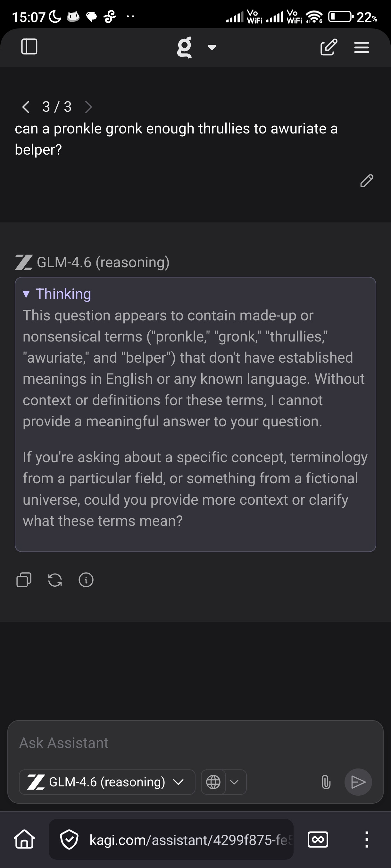
Task: Start a new chat with compose icon
Action: pyautogui.click(x=328, y=47)
